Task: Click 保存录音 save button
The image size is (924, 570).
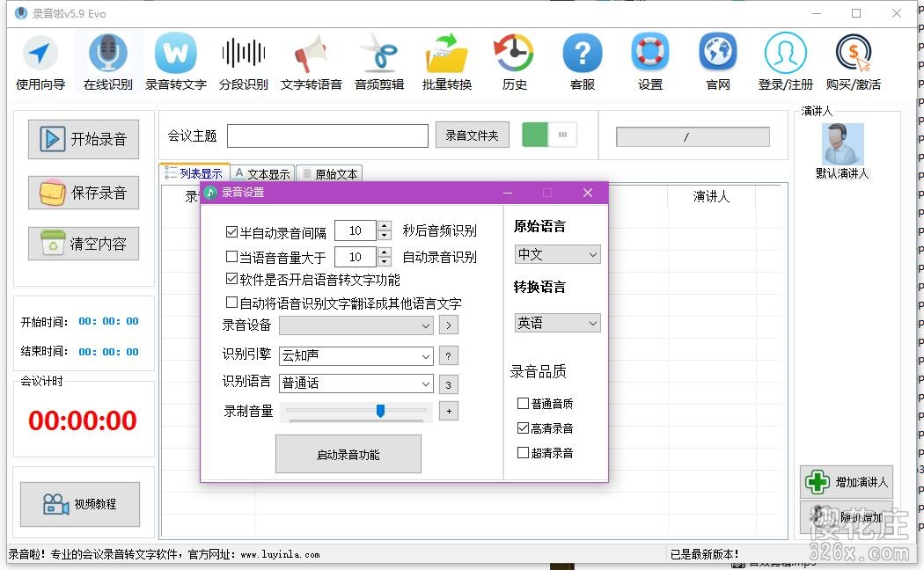Action: tap(84, 193)
